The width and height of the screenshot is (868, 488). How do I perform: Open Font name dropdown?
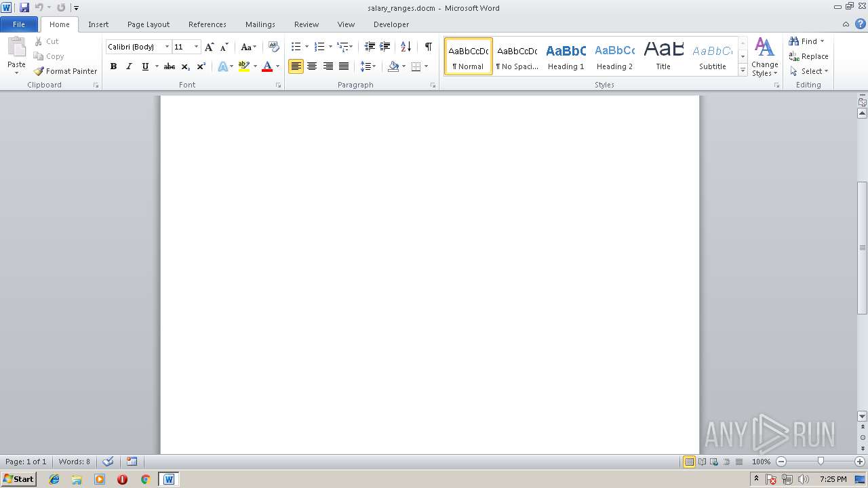pos(167,47)
